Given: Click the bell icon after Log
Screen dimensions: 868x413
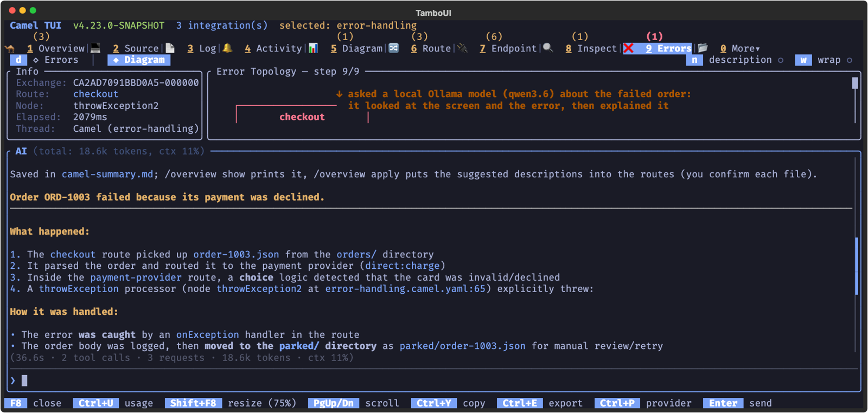Looking at the screenshot, I should 228,48.
